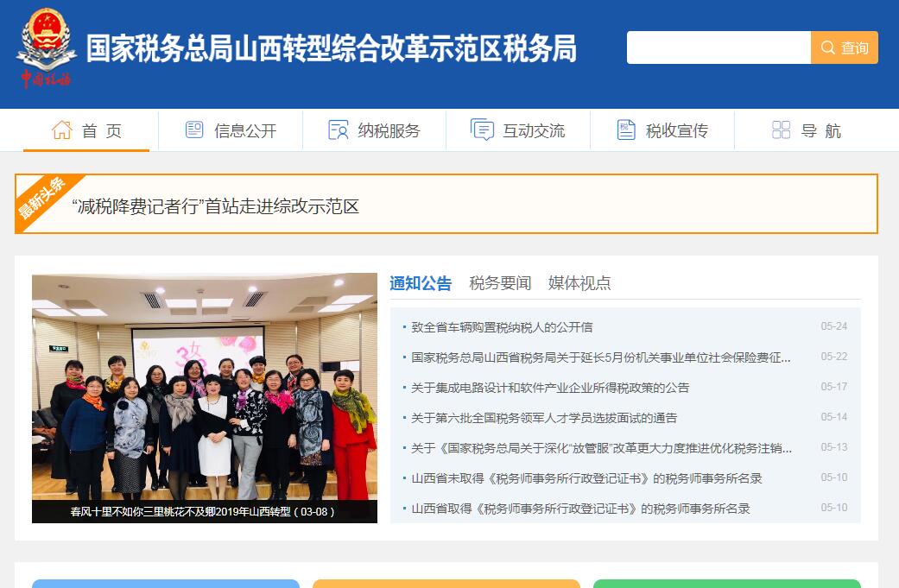Click the 税收宣传 document icon
899x588 pixels.
click(626, 130)
